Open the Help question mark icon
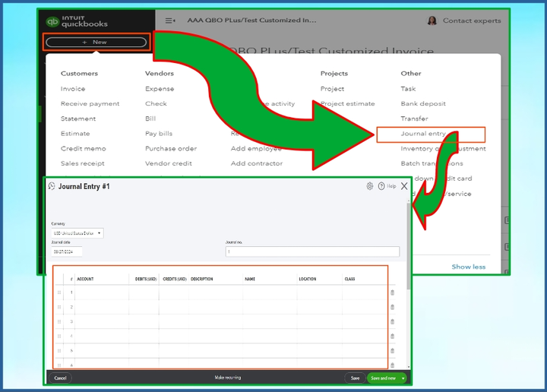The width and height of the screenshot is (547, 392). (x=381, y=186)
